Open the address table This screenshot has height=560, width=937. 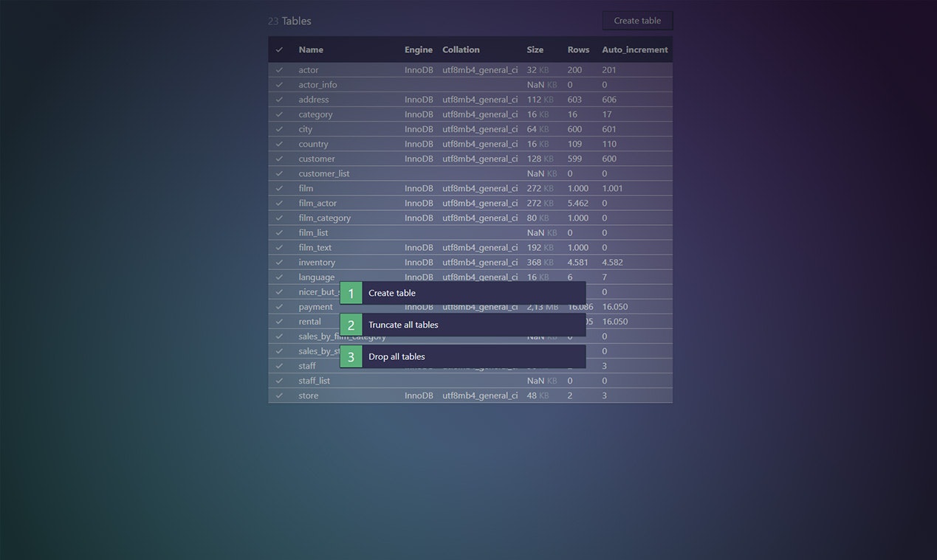click(x=314, y=100)
